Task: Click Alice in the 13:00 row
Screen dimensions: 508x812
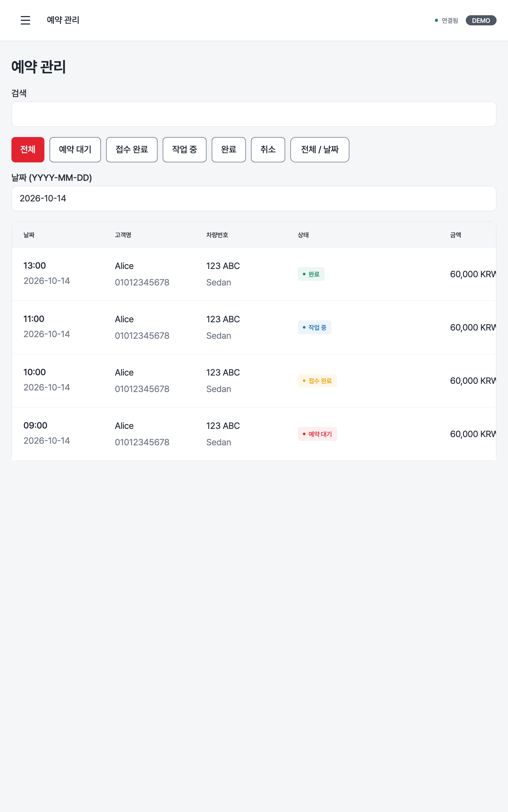Action: click(x=124, y=266)
